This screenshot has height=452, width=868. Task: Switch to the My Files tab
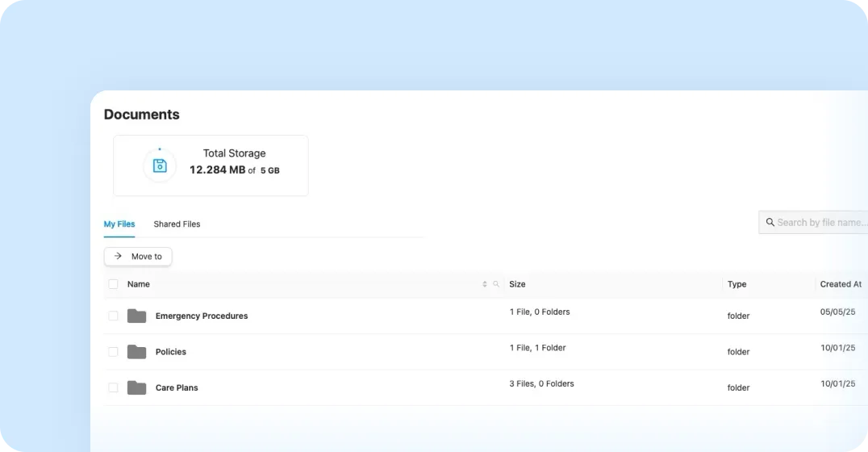[x=119, y=224]
